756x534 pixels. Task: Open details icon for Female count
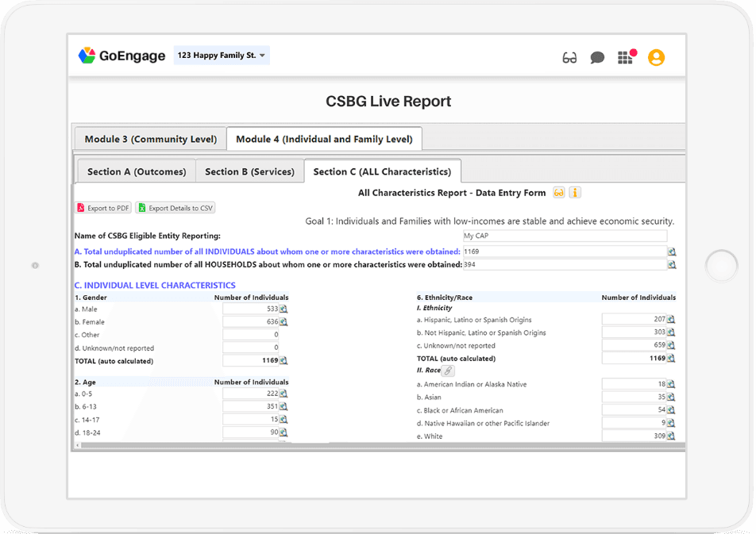click(x=283, y=322)
